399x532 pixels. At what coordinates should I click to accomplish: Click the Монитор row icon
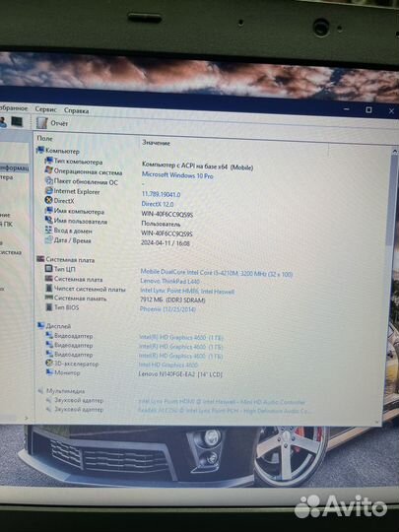click(49, 372)
